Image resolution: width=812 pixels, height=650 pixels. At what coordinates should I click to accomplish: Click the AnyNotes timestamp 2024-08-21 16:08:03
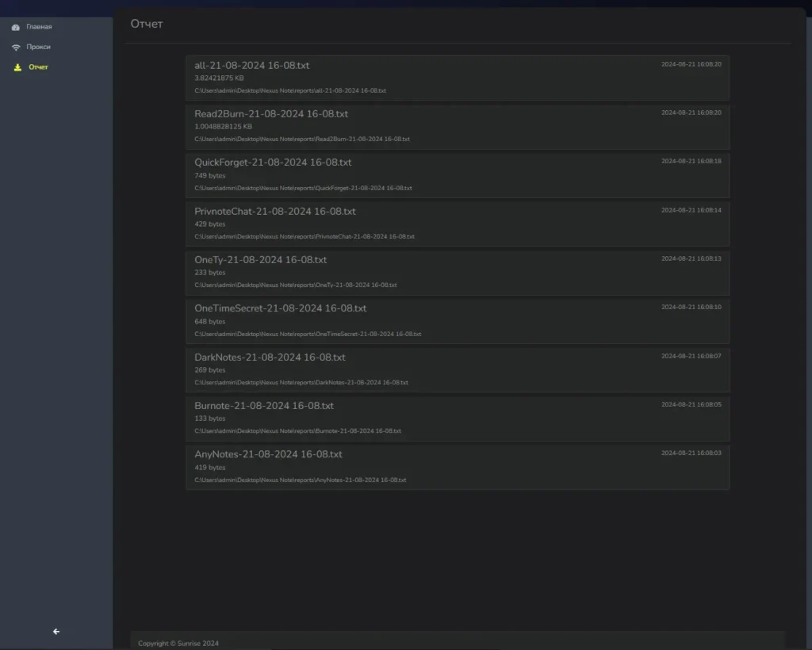click(691, 452)
